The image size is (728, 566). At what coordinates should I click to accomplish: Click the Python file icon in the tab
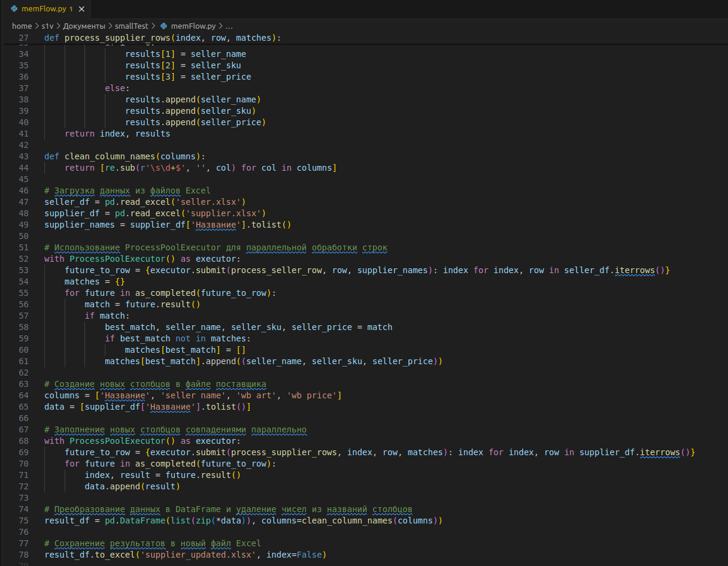14,10
